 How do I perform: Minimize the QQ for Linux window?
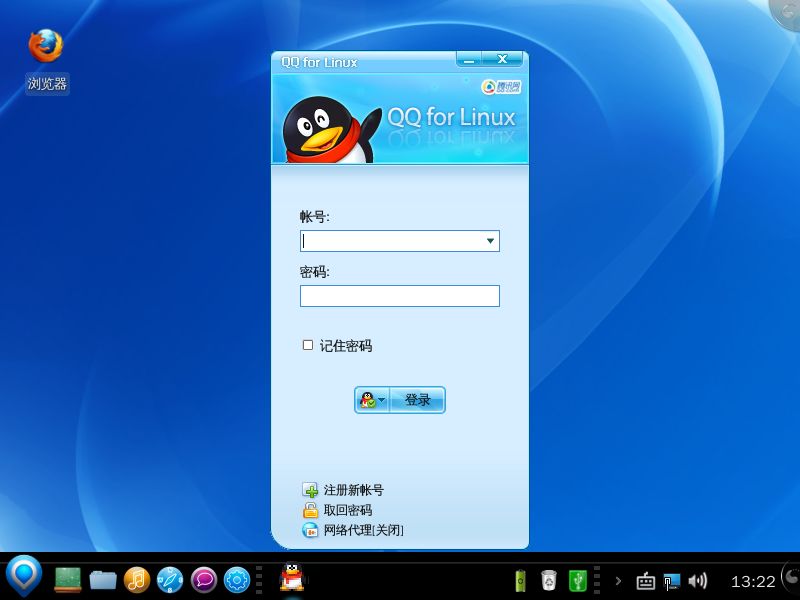click(469, 59)
